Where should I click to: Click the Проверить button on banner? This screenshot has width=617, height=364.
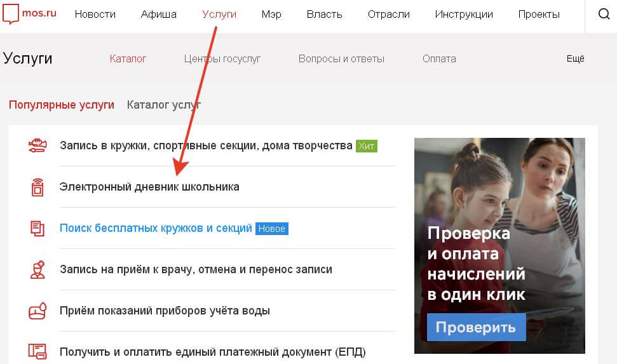(x=476, y=327)
